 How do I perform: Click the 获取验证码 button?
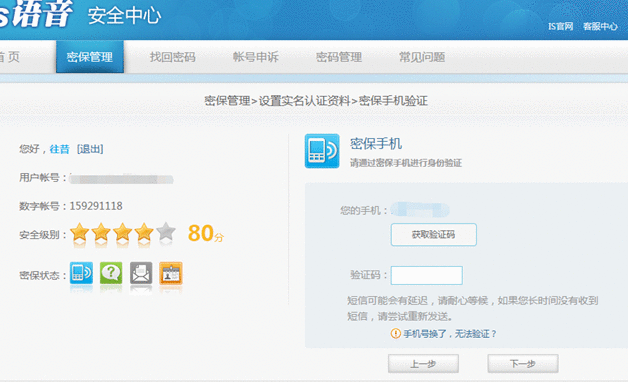[x=434, y=235]
